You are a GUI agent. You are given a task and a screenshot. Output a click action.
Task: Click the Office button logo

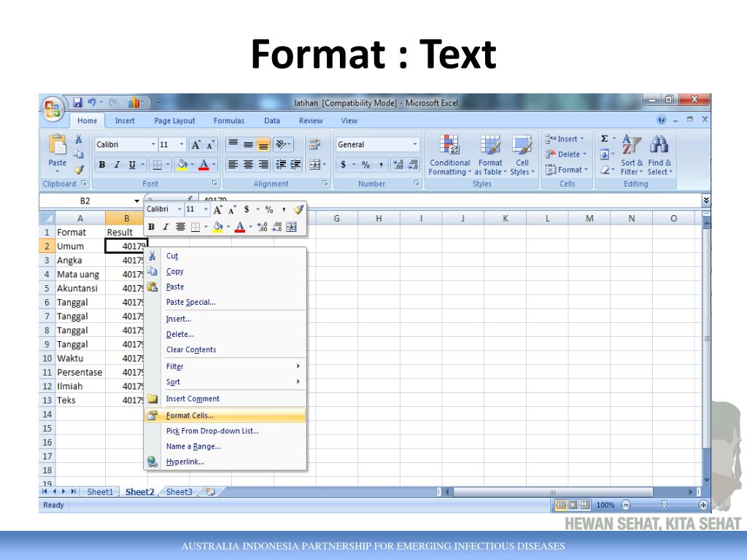point(53,108)
